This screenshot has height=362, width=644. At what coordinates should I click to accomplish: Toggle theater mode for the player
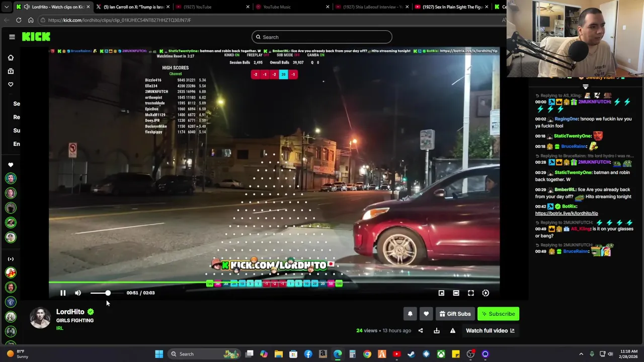[456, 293]
